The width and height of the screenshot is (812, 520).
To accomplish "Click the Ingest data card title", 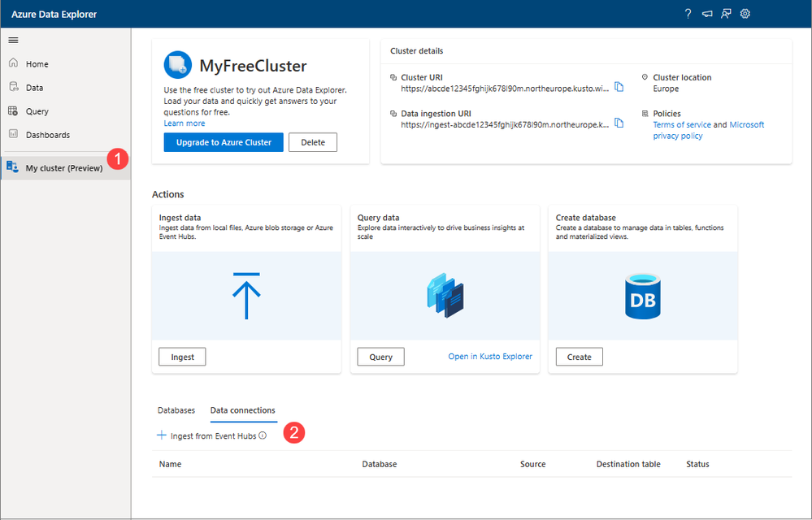I will point(180,218).
